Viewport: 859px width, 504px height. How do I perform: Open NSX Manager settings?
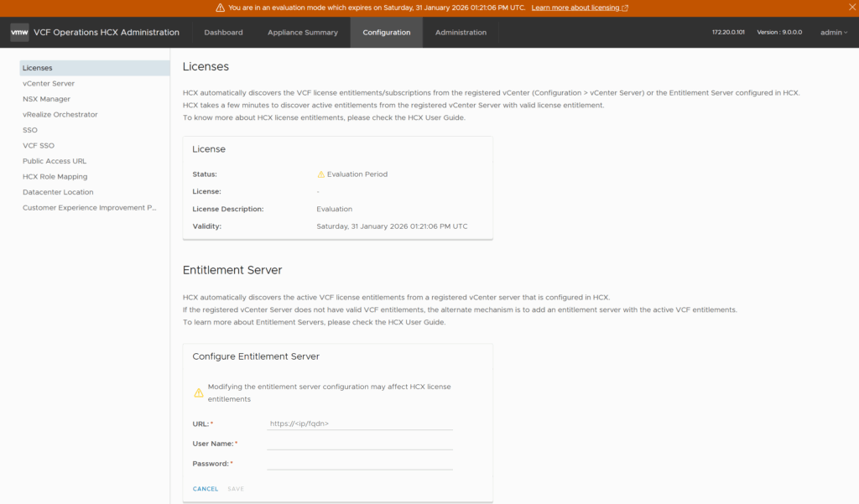click(46, 99)
